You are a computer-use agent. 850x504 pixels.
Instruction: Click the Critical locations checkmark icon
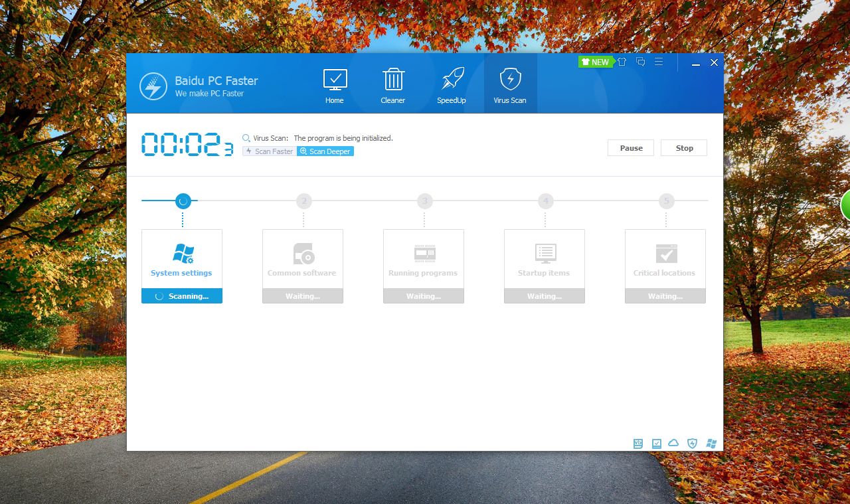click(666, 254)
